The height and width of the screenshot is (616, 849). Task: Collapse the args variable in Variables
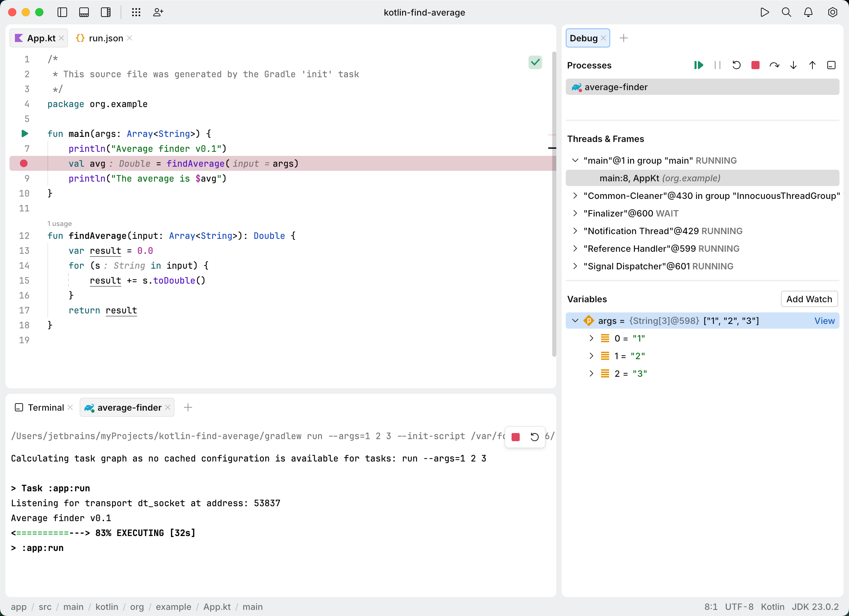pos(575,321)
